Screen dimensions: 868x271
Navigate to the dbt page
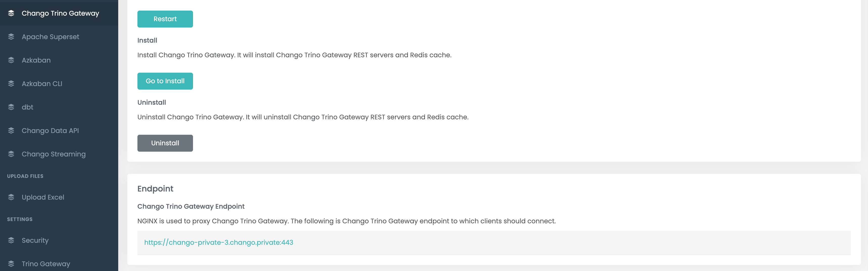pos(27,107)
